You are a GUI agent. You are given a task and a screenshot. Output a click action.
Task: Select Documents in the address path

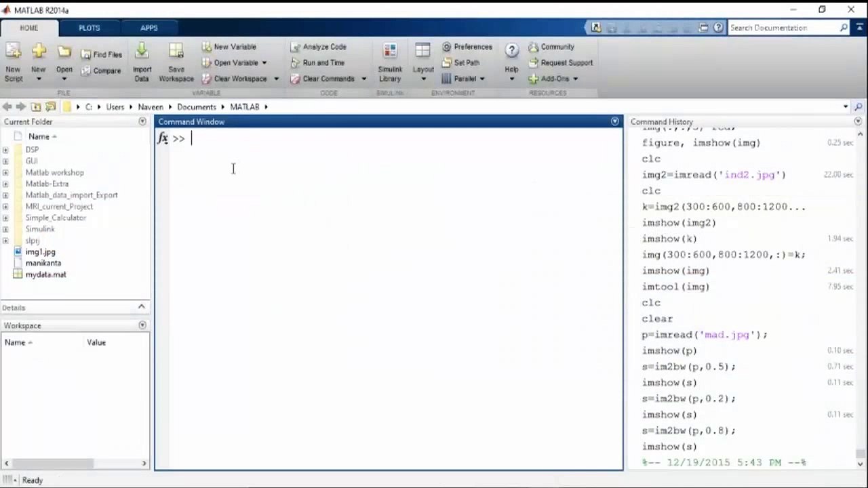click(197, 107)
